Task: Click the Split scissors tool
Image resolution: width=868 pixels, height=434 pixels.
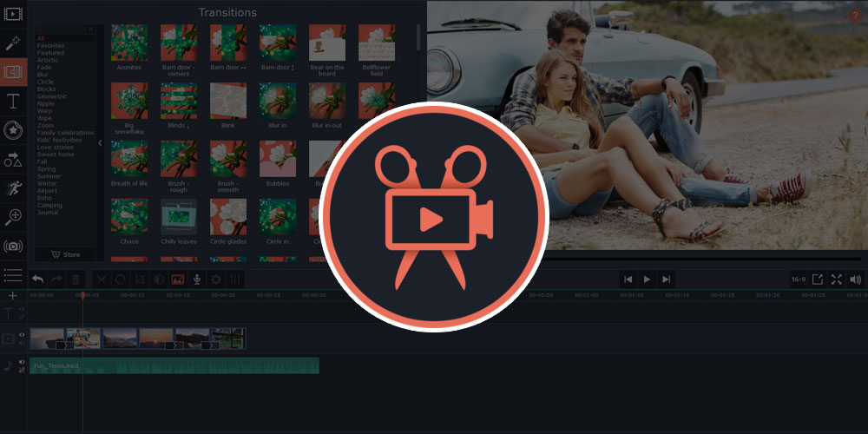Action: click(x=102, y=279)
